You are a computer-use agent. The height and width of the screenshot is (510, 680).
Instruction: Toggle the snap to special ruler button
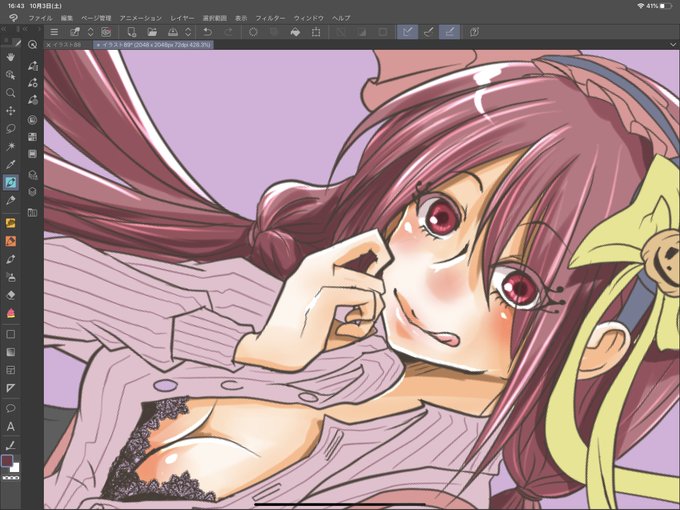click(428, 32)
